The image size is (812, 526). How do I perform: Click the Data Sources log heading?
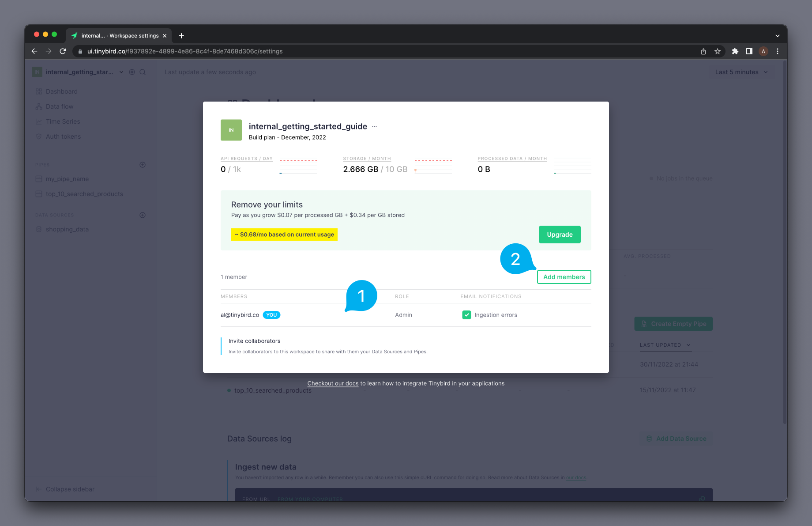(x=259, y=439)
